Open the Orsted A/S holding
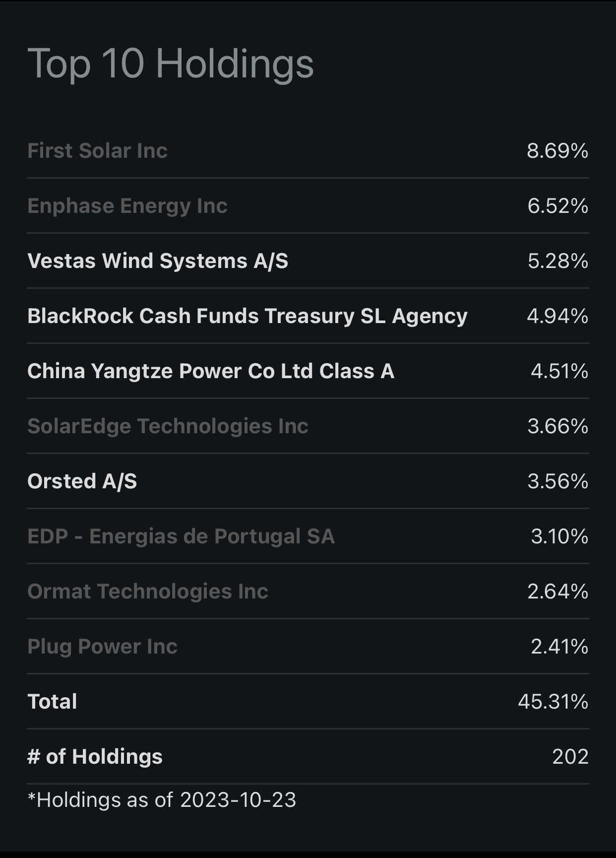Screen dimensions: 616x858 pos(82,481)
